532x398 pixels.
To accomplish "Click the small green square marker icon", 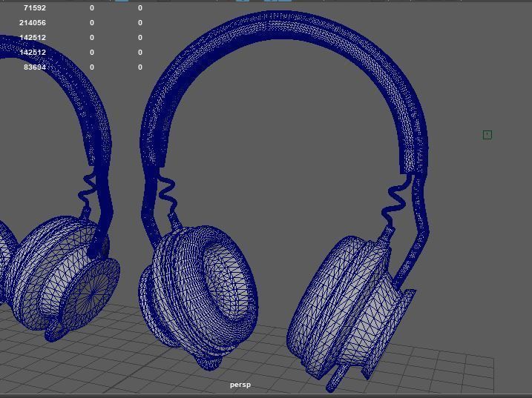I will (x=487, y=135).
